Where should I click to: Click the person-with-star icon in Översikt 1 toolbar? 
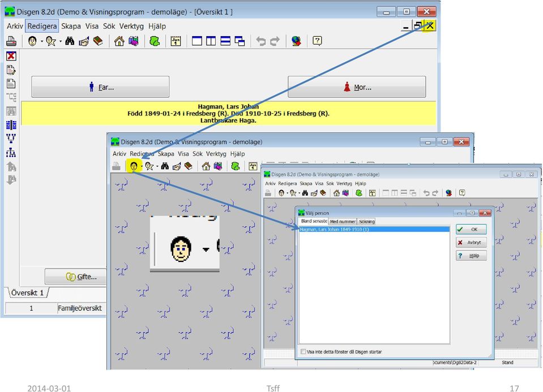tap(51, 41)
